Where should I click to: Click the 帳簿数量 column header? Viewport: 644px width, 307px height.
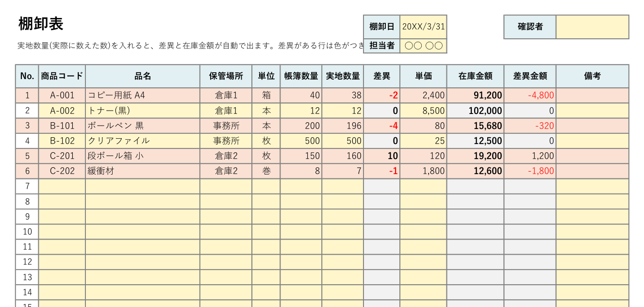[301, 76]
